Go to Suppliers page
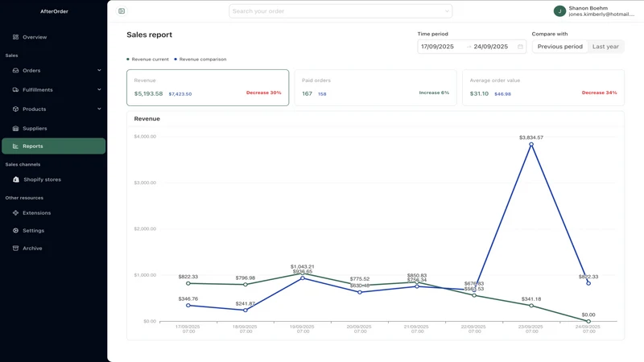Viewport: 644px width, 362px height. click(x=53, y=129)
